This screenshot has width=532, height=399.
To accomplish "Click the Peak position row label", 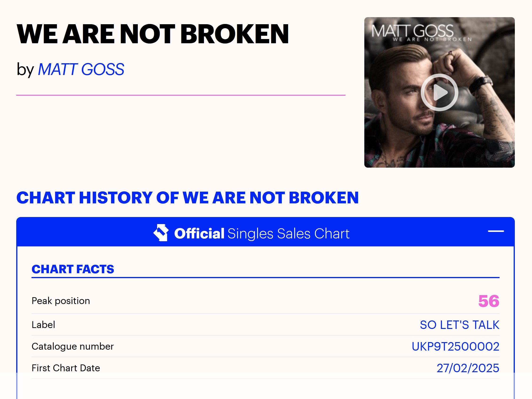I will [x=61, y=301].
